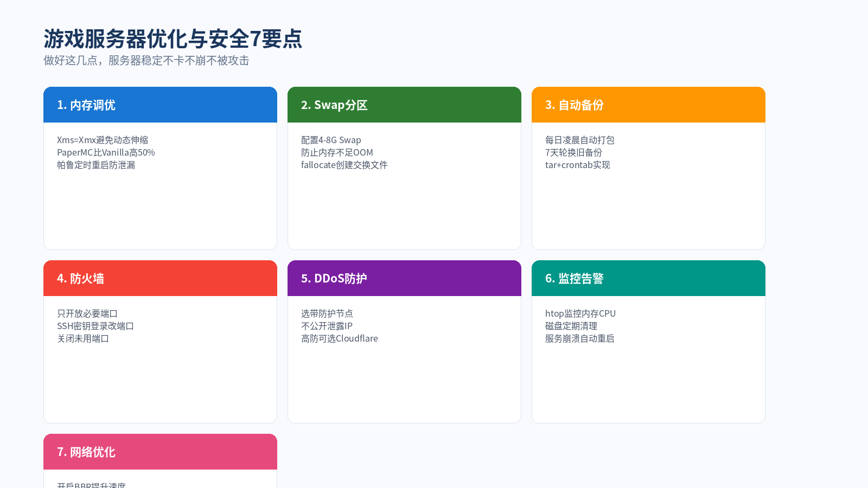This screenshot has width=868, height=488.
Task: Click the line 不公开泄露IP
Action: [327, 326]
